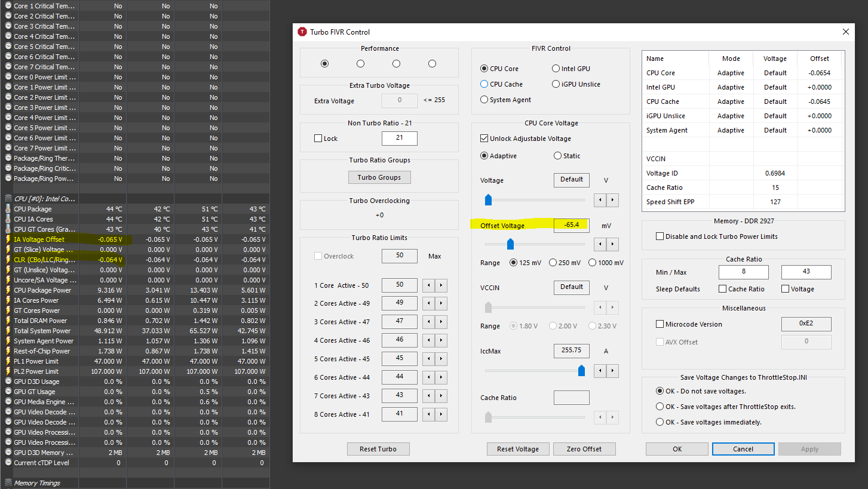Toggle Unlock Adjustable Voltage checkbox

click(x=484, y=139)
